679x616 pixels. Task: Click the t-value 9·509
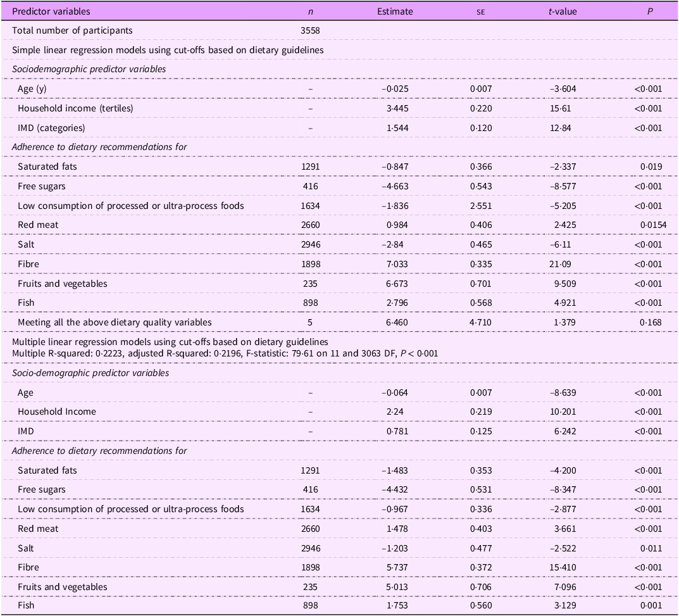566,284
